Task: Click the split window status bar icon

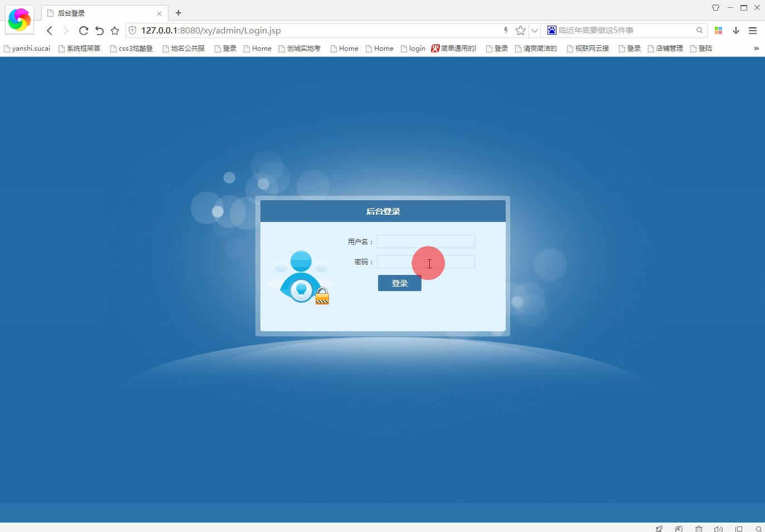Action: (x=739, y=529)
